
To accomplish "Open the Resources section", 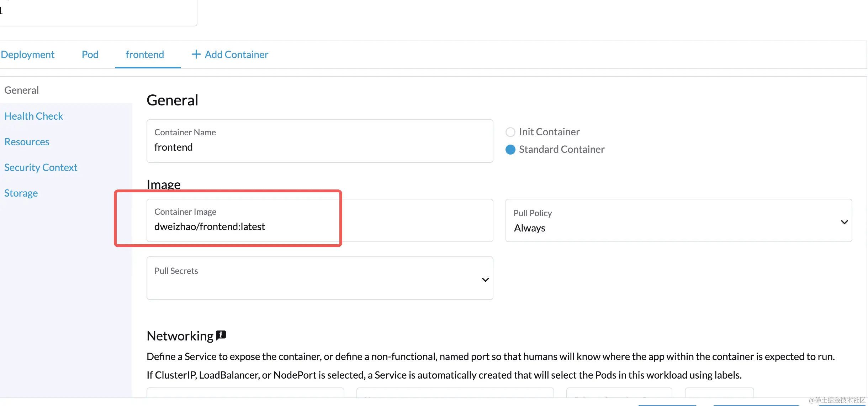I will [x=27, y=142].
